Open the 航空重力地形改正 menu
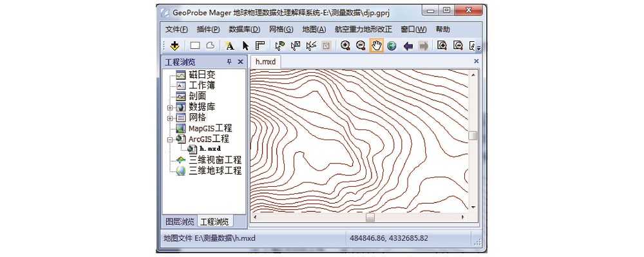 [363, 29]
